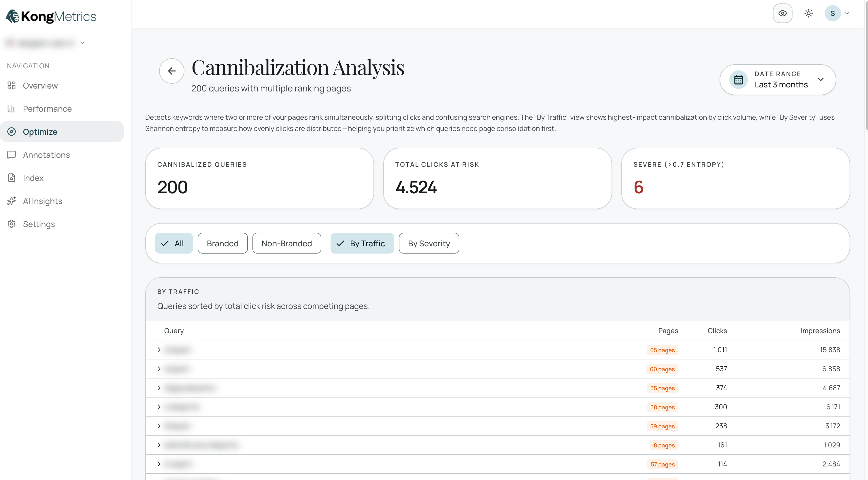Click the Query column header
Image resolution: width=868 pixels, height=480 pixels.
[x=174, y=331]
